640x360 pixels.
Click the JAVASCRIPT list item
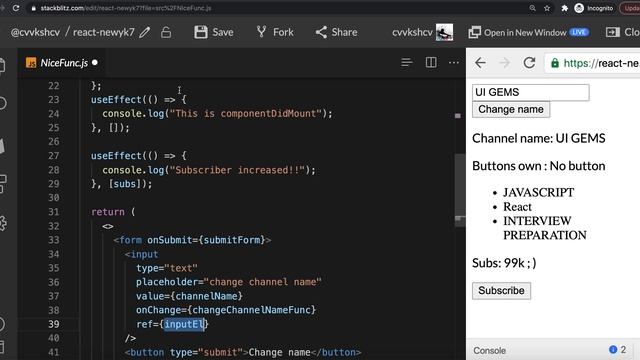click(x=538, y=192)
